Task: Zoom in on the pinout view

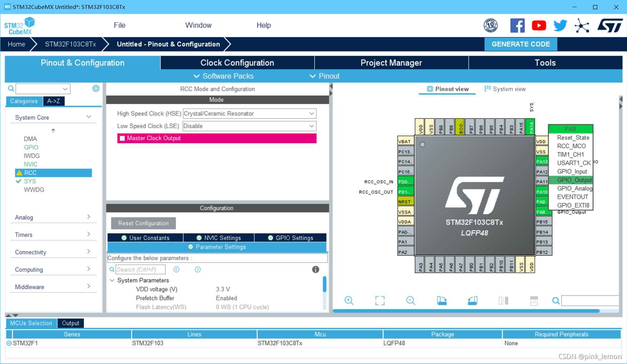Action: [349, 300]
